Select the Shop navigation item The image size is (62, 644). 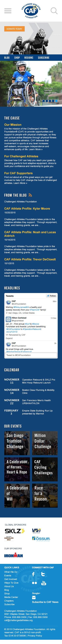[x=17, y=58]
